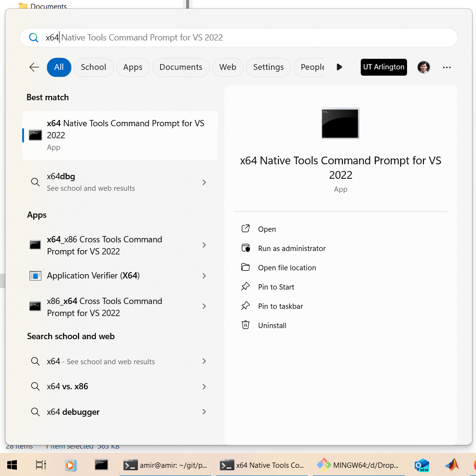Click Pin to taskbar pin icon
476x476 pixels.
(x=245, y=306)
